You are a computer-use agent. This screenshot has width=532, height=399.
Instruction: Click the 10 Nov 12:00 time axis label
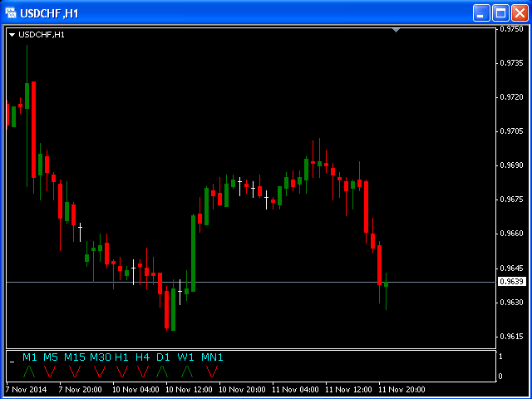click(187, 389)
